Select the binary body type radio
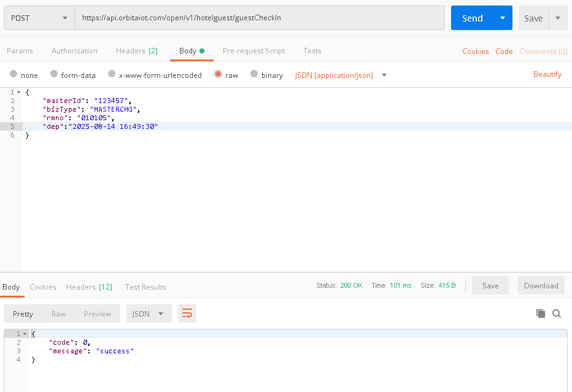Viewport: 572px width, 392px height. pyautogui.click(x=253, y=74)
